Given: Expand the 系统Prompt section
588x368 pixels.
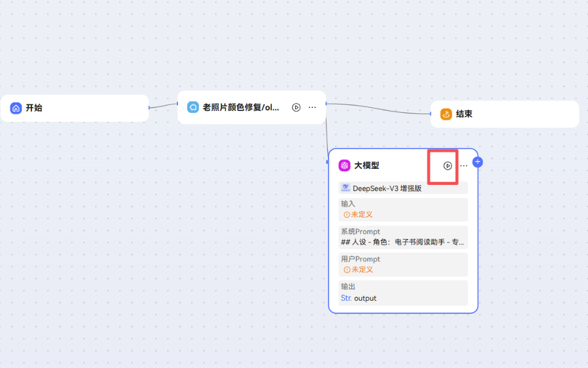Looking at the screenshot, I should (x=403, y=237).
